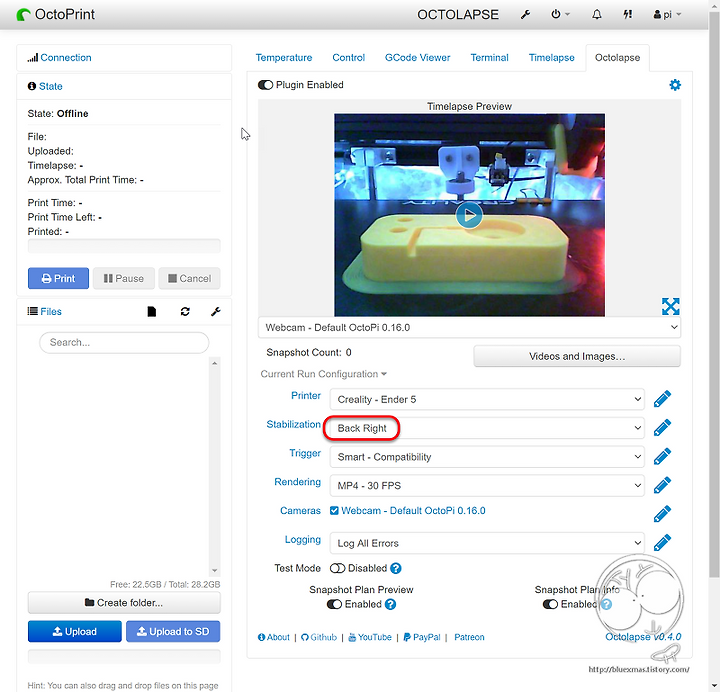Open Octolapse settings gear icon
Viewport: 720px width, 692px height.
click(675, 85)
